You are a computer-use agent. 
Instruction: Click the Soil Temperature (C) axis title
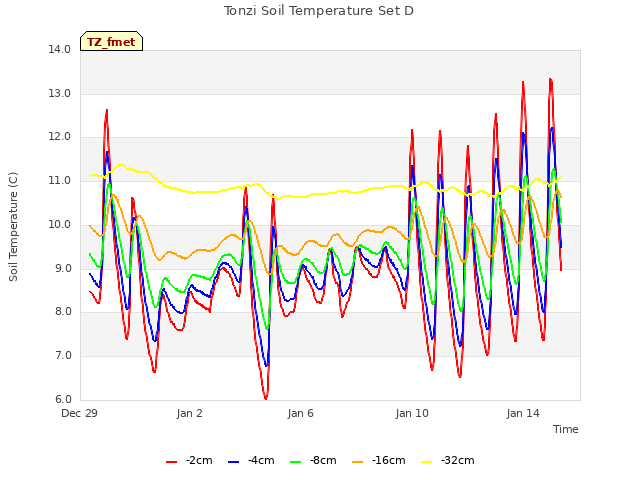(13, 227)
